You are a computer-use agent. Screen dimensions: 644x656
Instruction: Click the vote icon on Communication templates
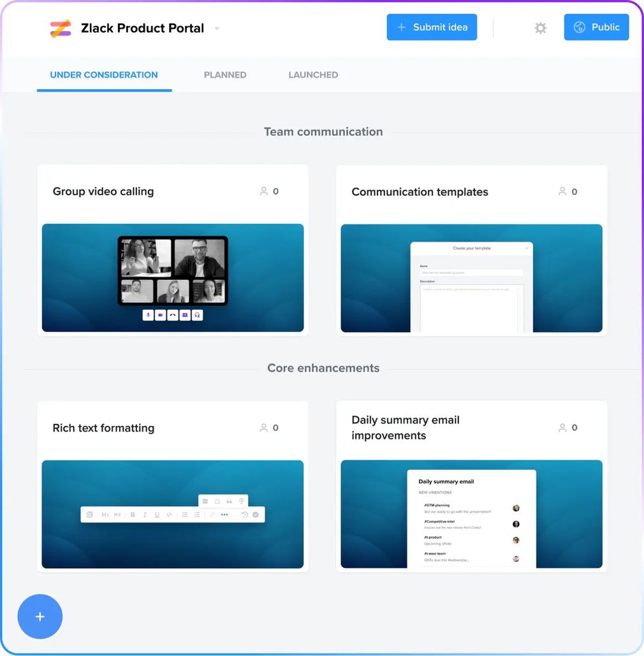pyautogui.click(x=562, y=191)
